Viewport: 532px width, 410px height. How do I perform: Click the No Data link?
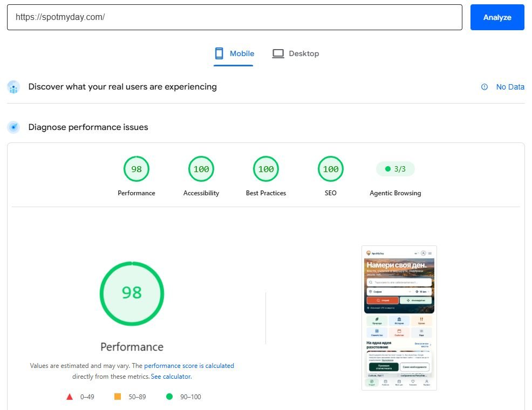click(x=510, y=87)
